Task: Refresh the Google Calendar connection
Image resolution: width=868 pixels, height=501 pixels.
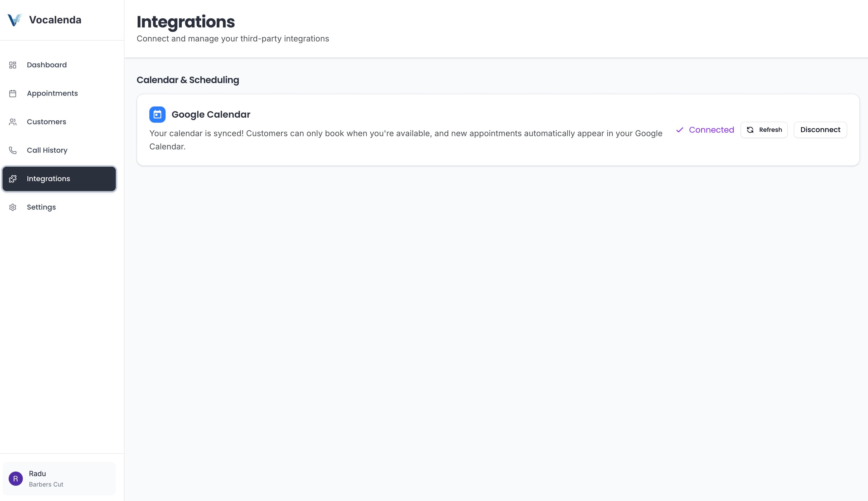Action: (764, 130)
